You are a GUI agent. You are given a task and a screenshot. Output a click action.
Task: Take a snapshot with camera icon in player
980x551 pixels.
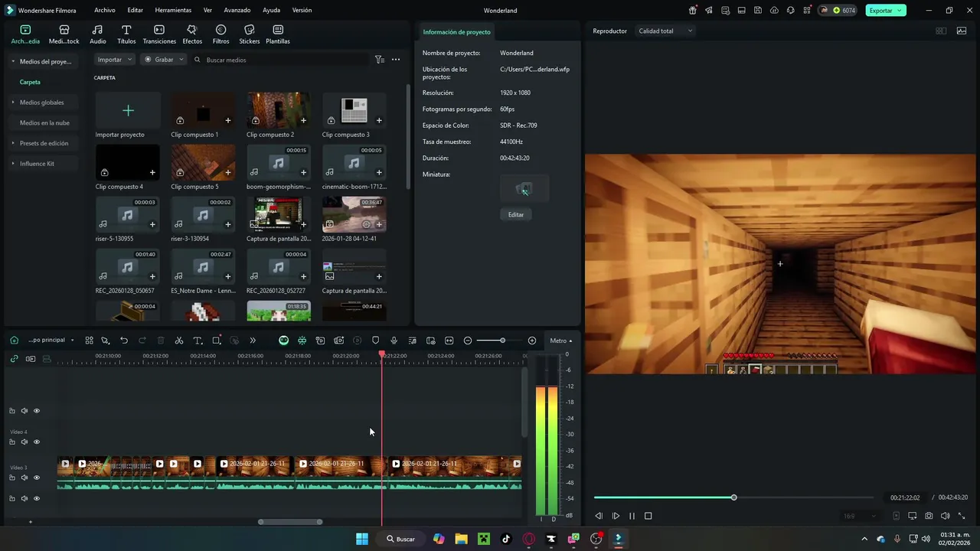click(x=929, y=516)
